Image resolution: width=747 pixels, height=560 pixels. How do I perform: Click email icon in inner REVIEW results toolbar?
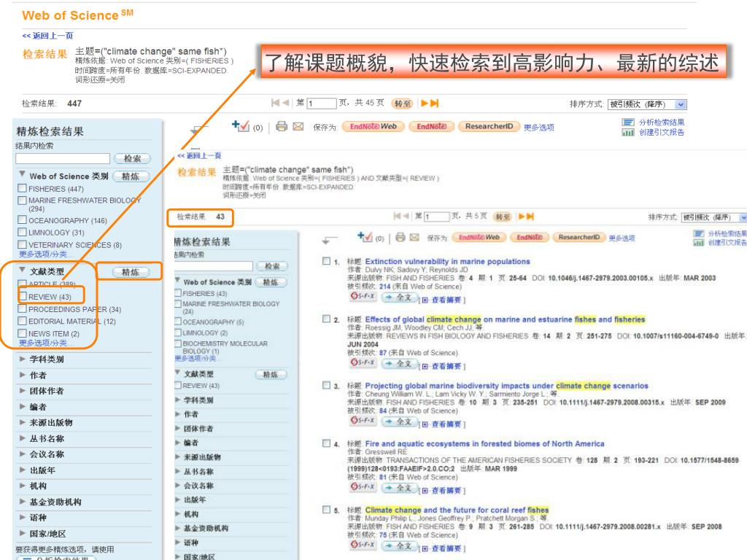point(414,237)
